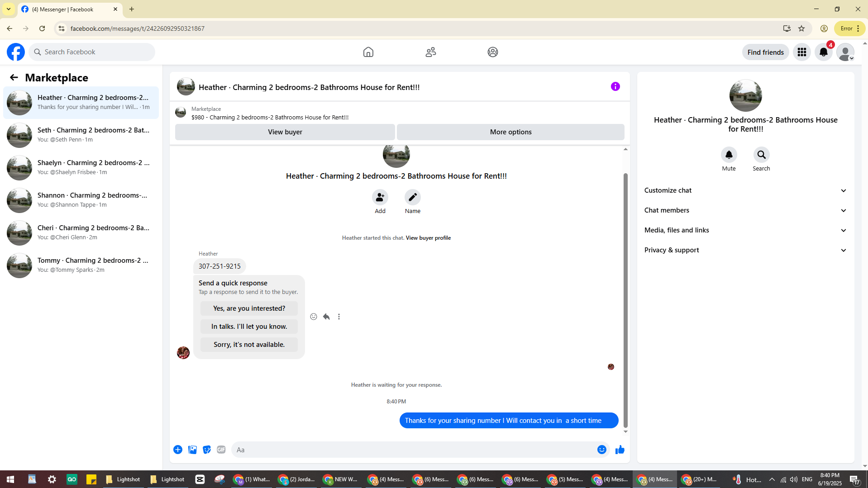Click Heather's message 307-251-9215

(219, 266)
